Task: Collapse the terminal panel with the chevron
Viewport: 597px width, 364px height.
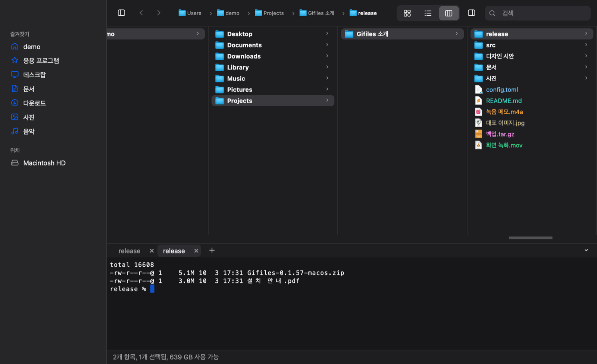Action: 586,251
